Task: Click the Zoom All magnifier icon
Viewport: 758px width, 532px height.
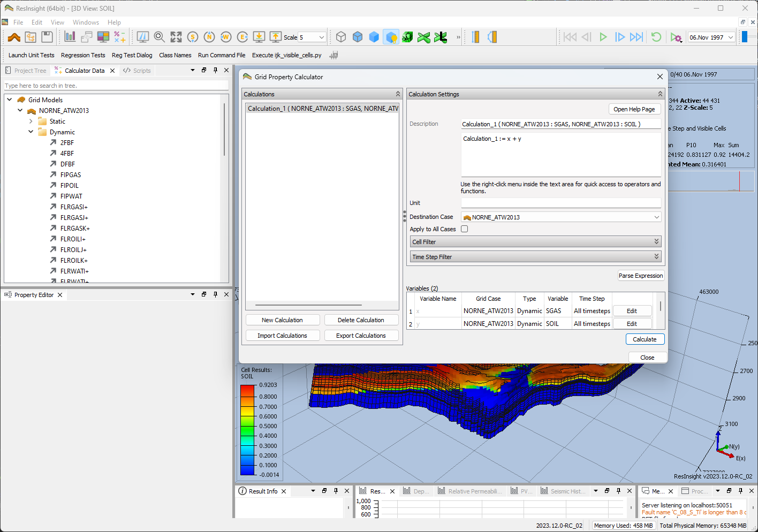Action: click(160, 37)
